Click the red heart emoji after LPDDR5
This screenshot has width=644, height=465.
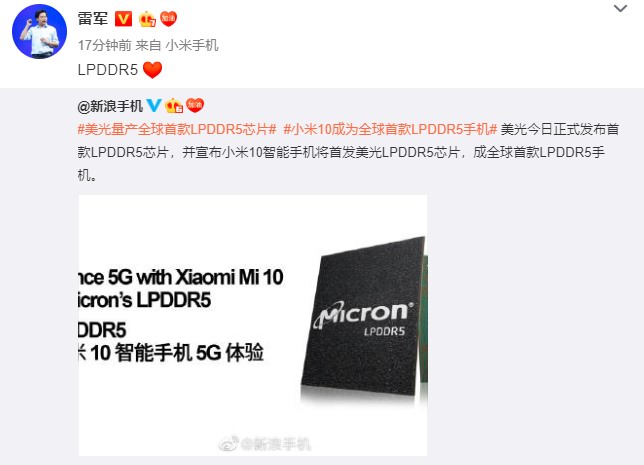coord(152,70)
